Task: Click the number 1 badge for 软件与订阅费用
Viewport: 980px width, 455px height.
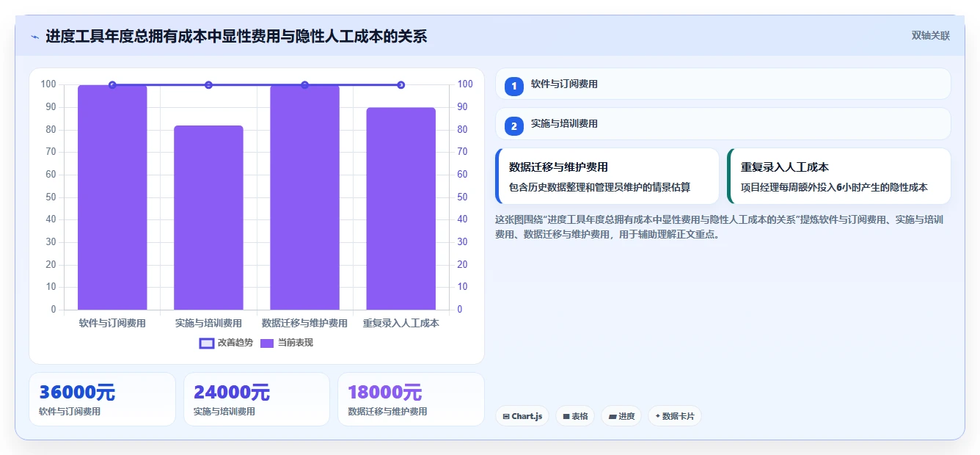Action: [x=514, y=86]
